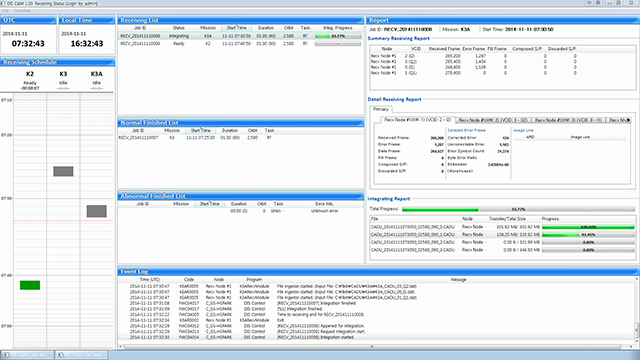Image resolution: width=640 pixels, height=360 pixels.
Task: Click the Error Info column header
Action: (324, 204)
